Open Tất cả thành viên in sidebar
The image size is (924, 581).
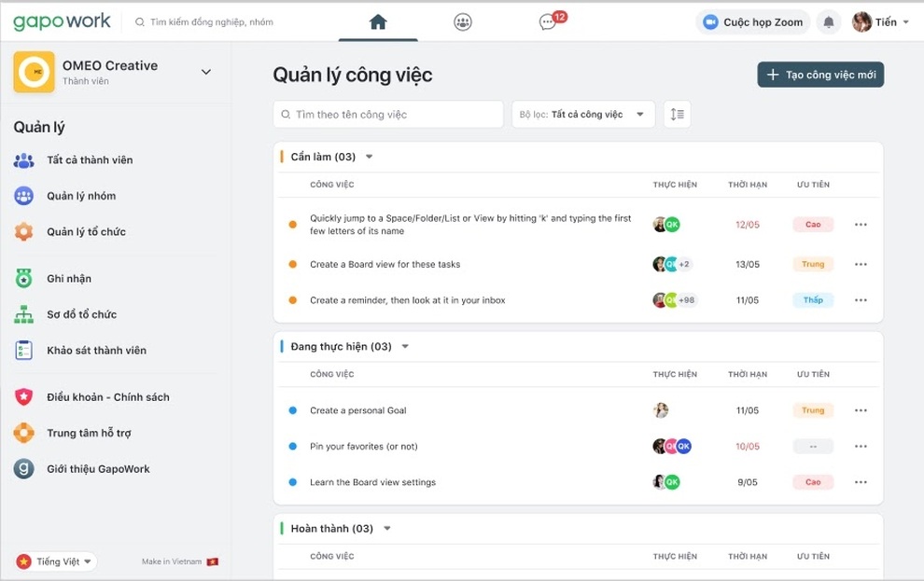pos(90,160)
